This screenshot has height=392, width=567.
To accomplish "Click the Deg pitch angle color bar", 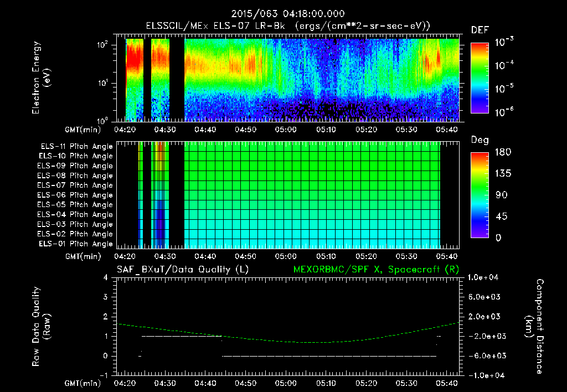I will [480, 195].
